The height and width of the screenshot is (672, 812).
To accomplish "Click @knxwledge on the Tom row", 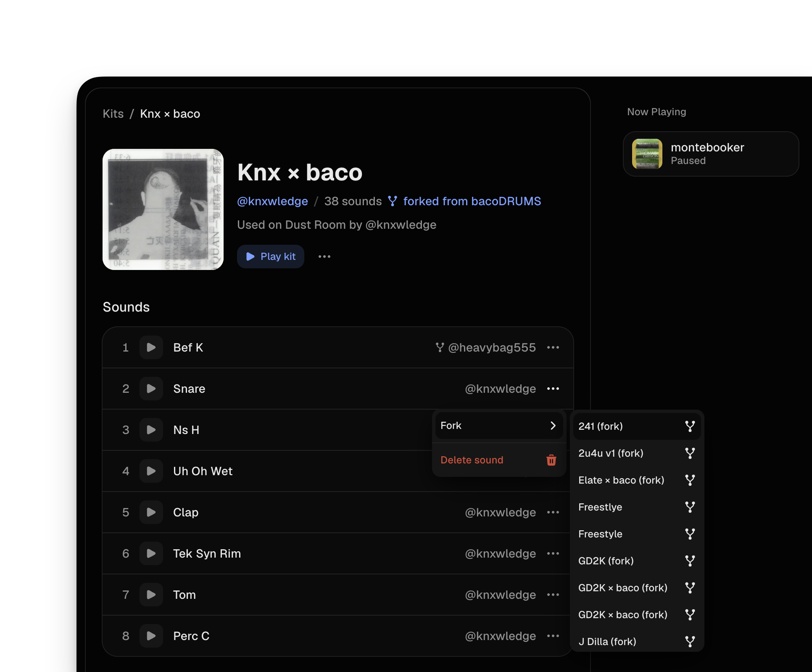I will point(500,595).
